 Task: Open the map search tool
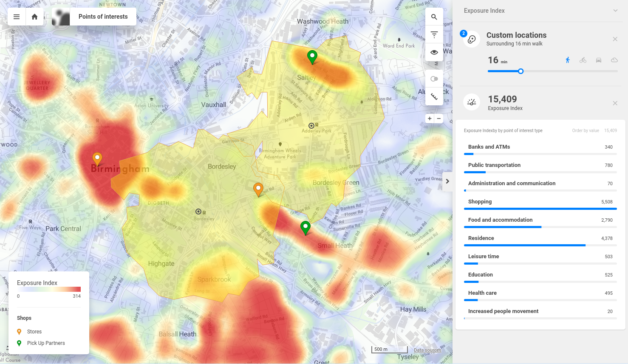434,17
